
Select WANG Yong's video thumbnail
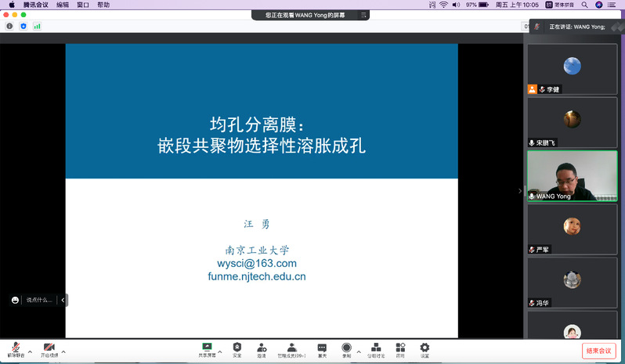click(572, 176)
